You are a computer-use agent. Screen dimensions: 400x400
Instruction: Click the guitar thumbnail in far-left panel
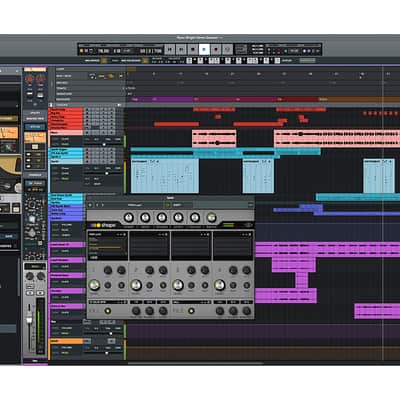[9, 165]
